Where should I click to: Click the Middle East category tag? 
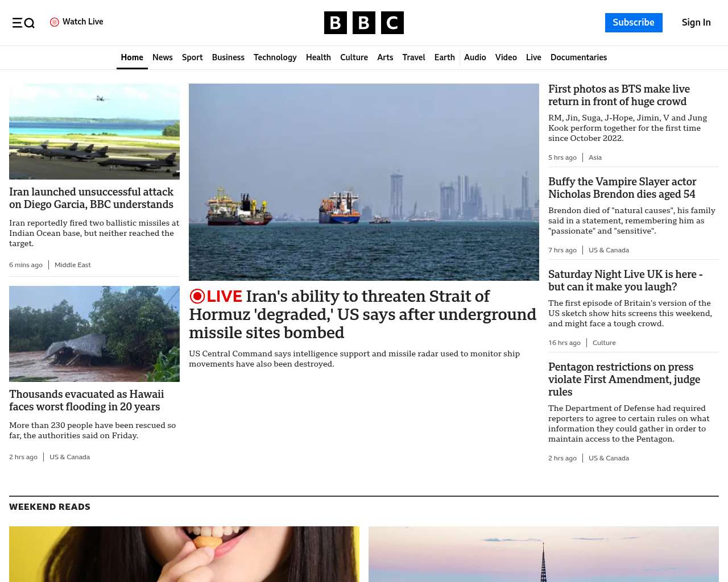73,265
